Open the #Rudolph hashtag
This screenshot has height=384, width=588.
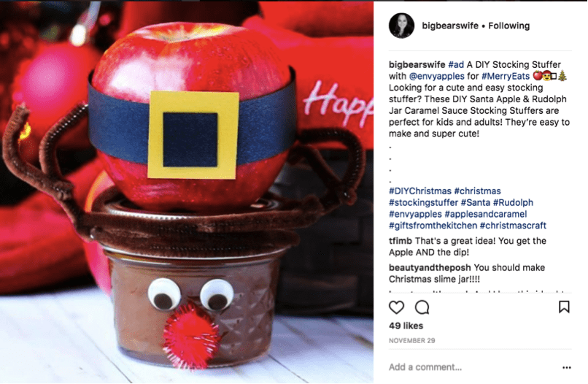[x=513, y=203]
